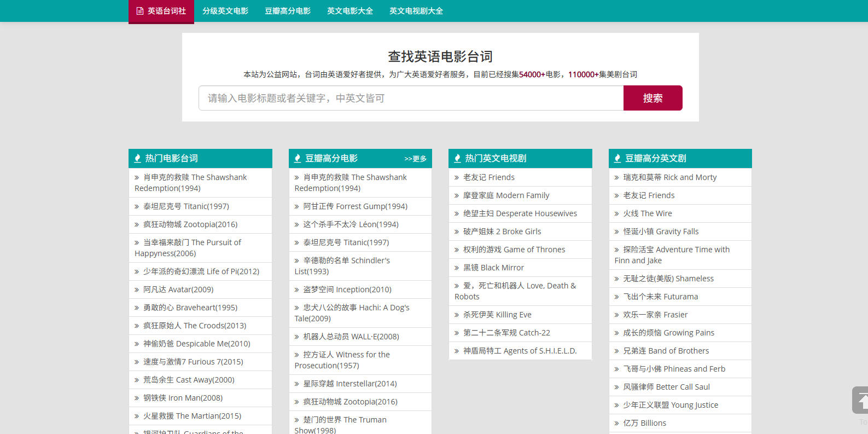Open 疯狂原始人 The Croods(2013)

point(195,326)
